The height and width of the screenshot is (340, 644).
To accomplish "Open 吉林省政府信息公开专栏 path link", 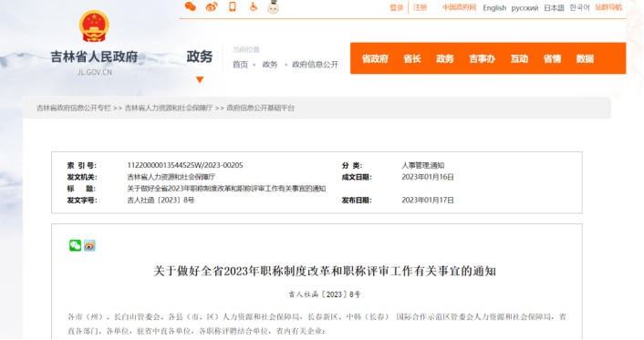I will 74,108.
